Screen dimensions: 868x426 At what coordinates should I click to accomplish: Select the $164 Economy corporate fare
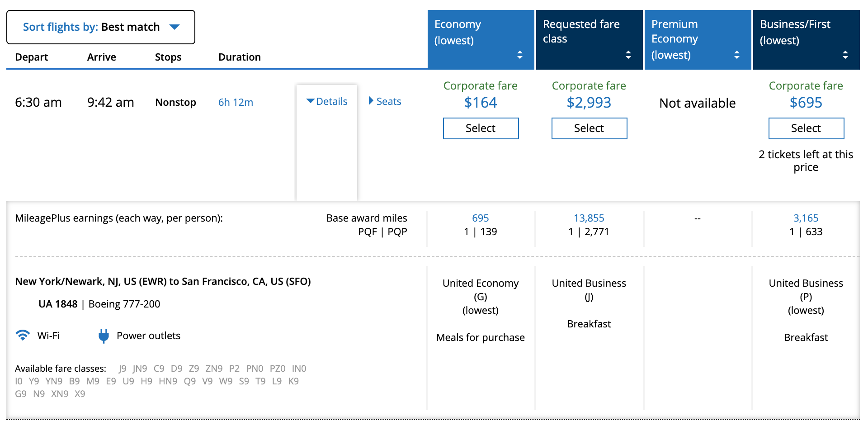pyautogui.click(x=481, y=128)
